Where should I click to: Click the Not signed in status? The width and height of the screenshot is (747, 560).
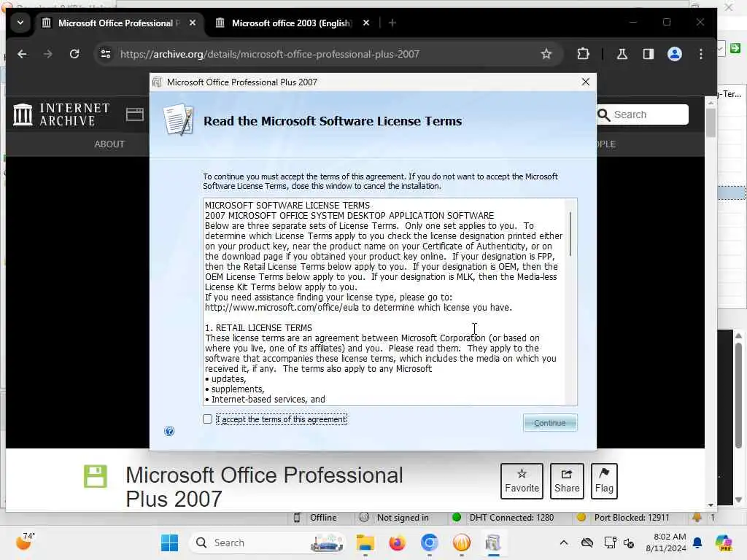click(394, 518)
